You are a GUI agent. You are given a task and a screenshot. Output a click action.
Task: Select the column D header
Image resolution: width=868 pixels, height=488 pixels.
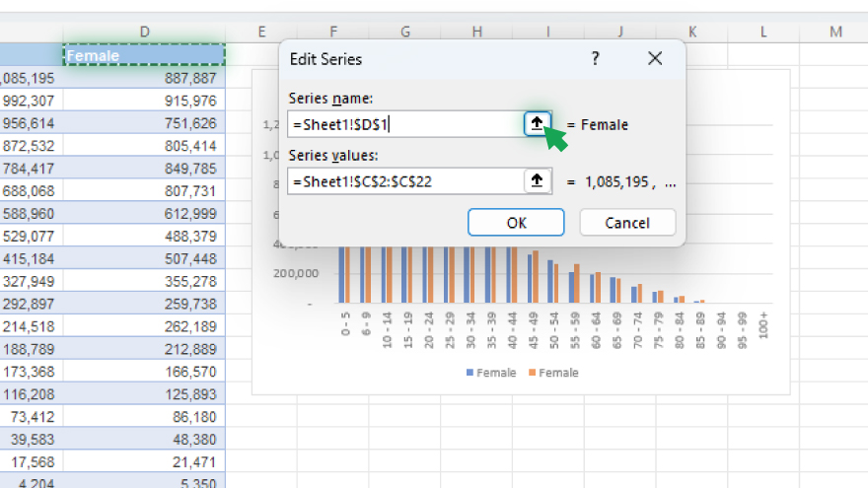pos(145,33)
